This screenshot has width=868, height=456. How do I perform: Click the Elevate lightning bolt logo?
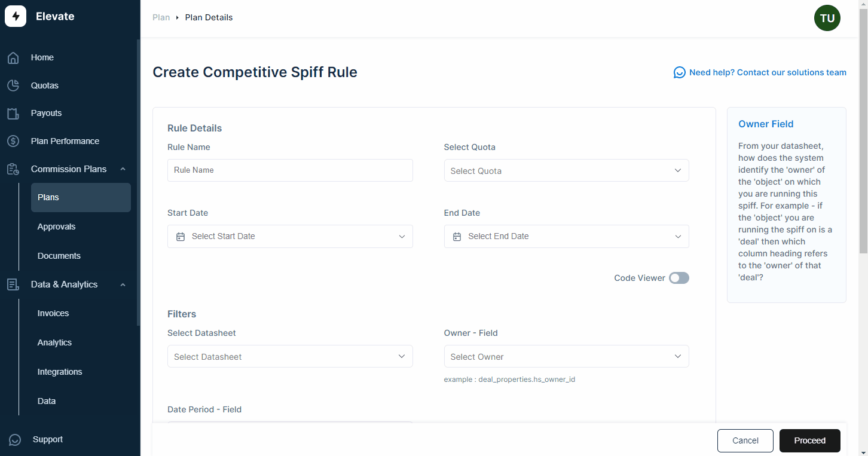pyautogui.click(x=16, y=16)
